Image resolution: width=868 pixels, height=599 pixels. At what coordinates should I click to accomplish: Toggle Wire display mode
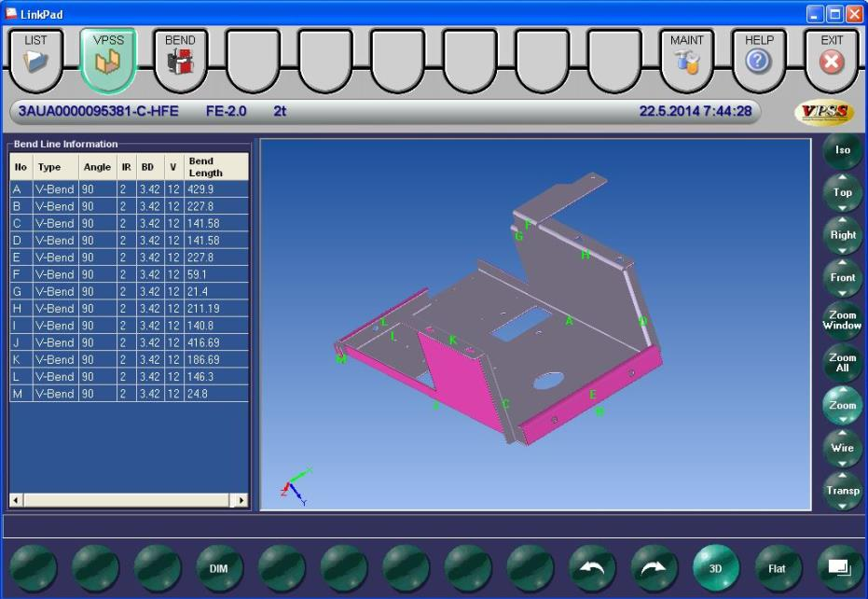pyautogui.click(x=843, y=448)
